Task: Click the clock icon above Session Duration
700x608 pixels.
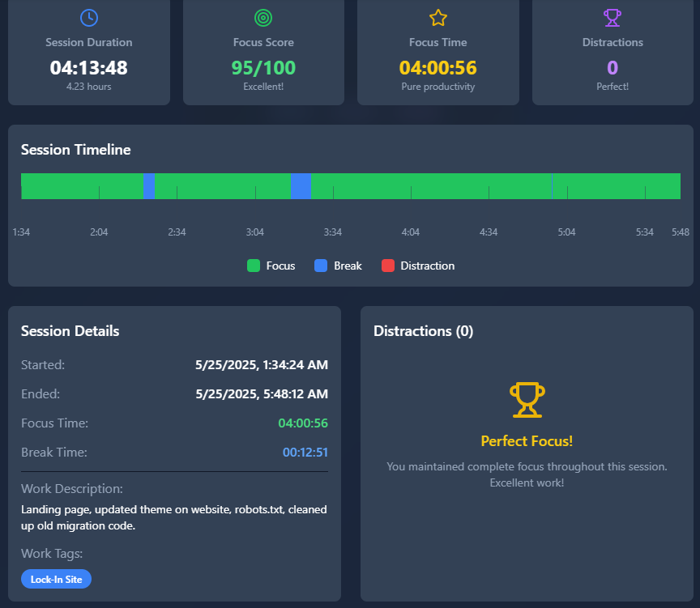Action: [x=89, y=17]
